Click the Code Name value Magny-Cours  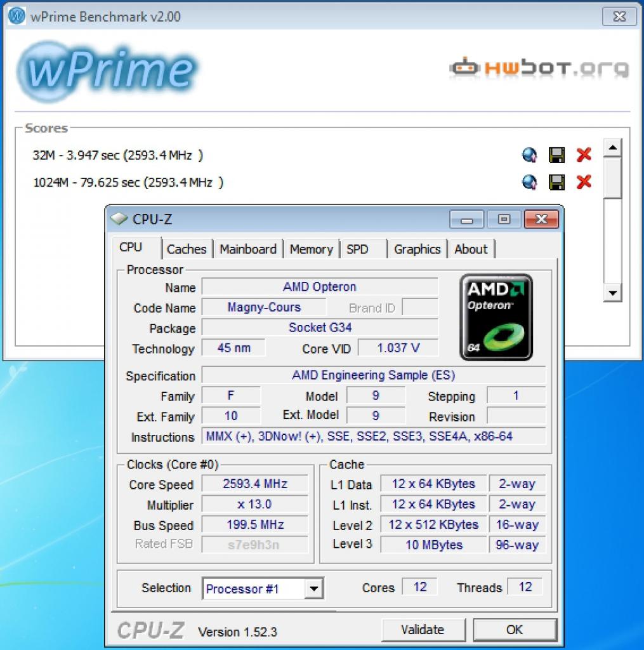(264, 307)
